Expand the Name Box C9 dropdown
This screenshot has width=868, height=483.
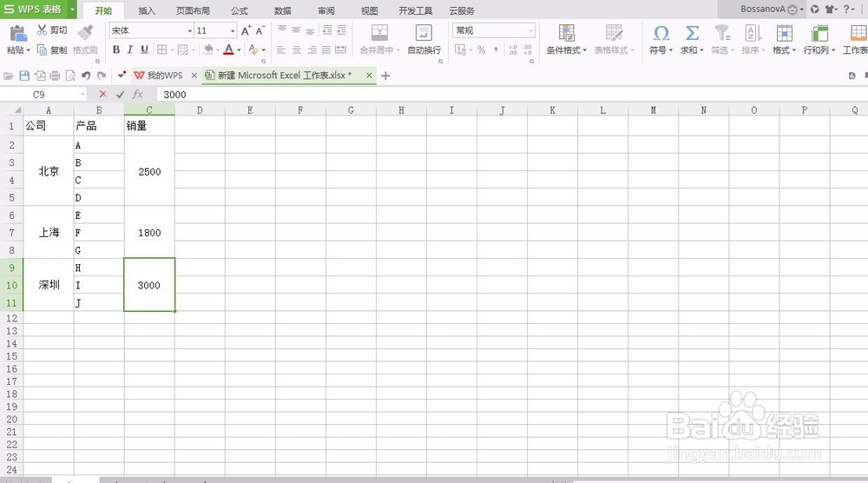[83, 95]
